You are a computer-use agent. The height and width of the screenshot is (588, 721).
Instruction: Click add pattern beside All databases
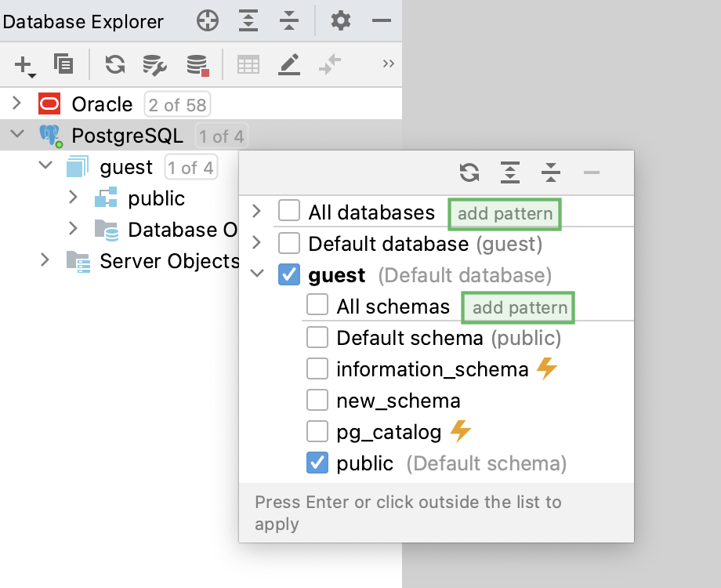point(504,213)
